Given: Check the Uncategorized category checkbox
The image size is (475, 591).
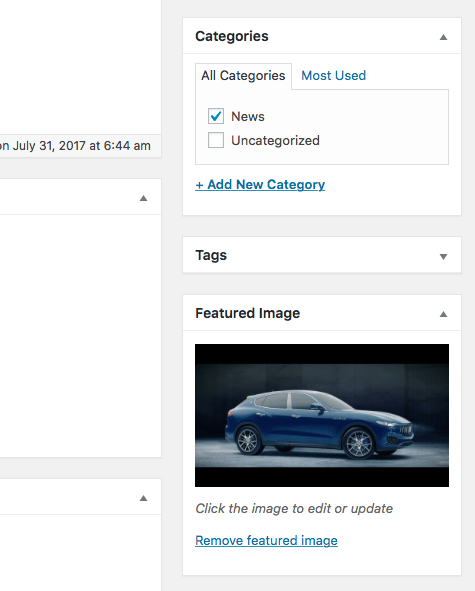Looking at the screenshot, I should 216,140.
